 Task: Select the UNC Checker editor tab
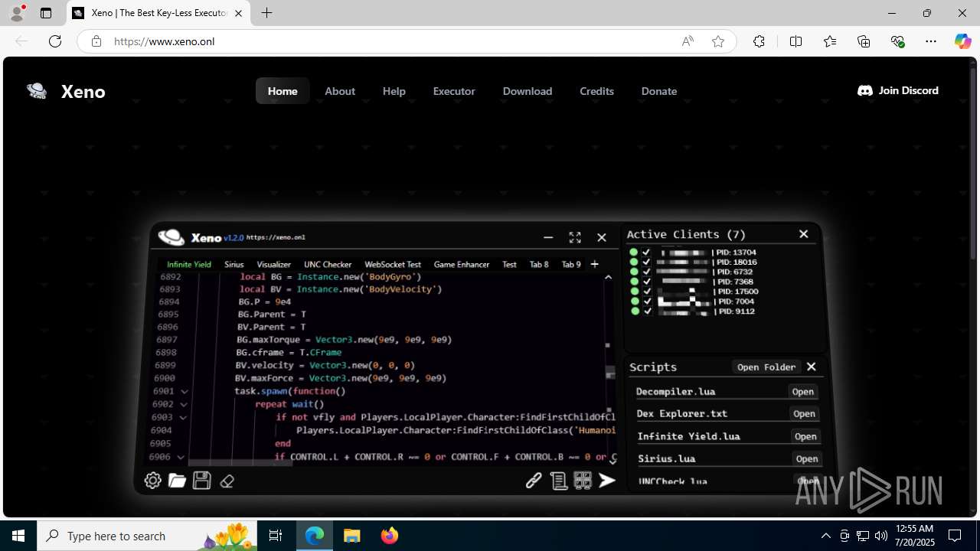[x=328, y=264]
